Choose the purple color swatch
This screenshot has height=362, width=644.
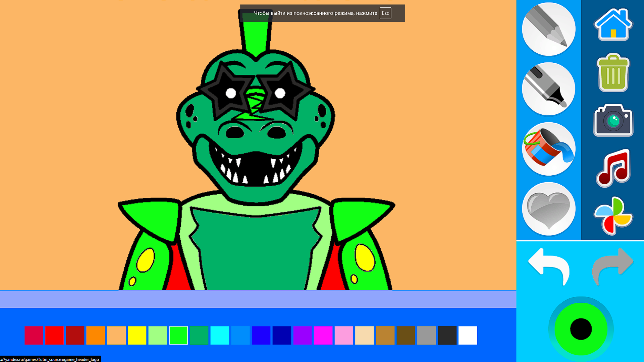303,335
